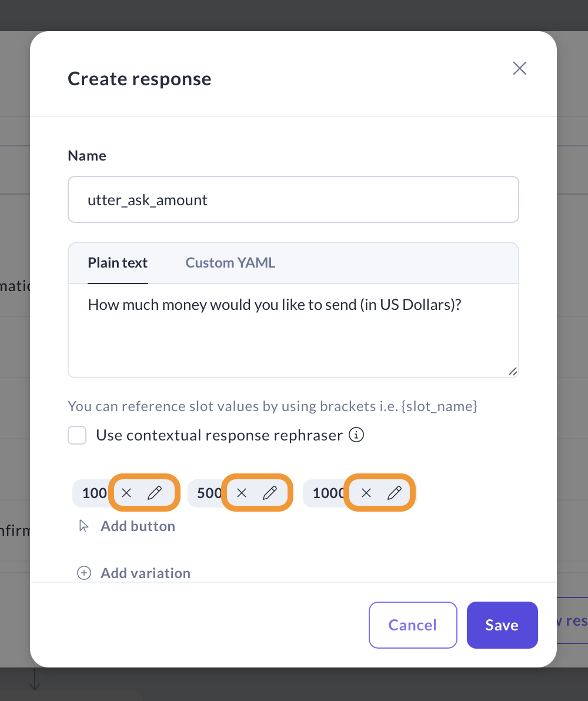Screen dimensions: 588x701
Task: Click Add button link
Action: 138,526
